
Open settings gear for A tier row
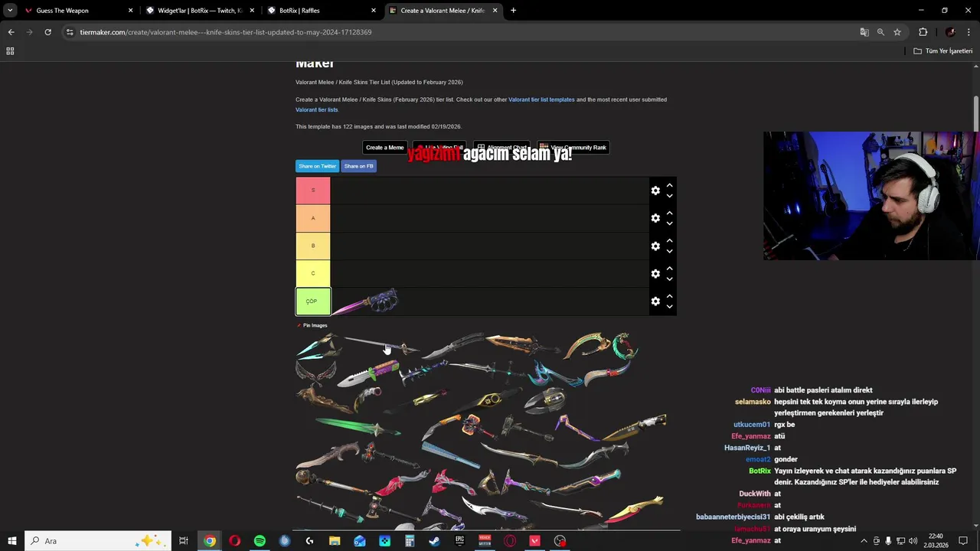(x=655, y=218)
